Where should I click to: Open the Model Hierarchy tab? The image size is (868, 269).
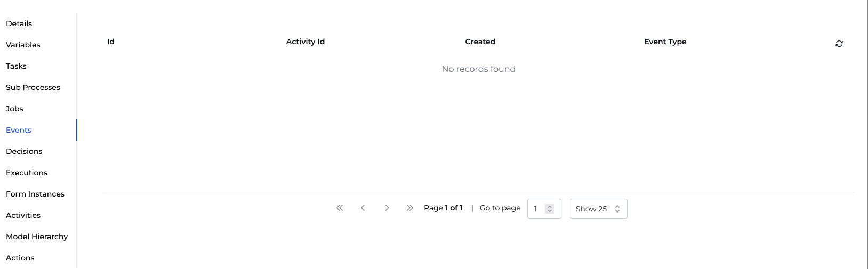coord(37,237)
